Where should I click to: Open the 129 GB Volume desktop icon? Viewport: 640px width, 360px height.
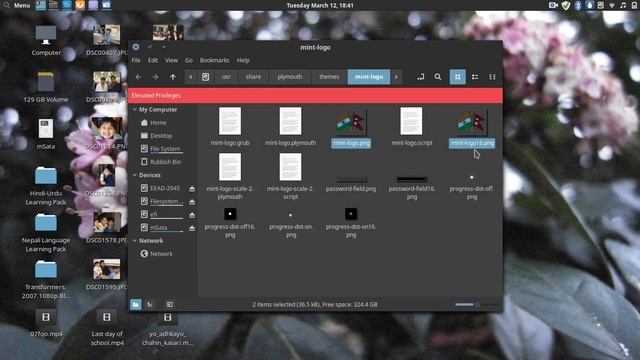click(46, 87)
